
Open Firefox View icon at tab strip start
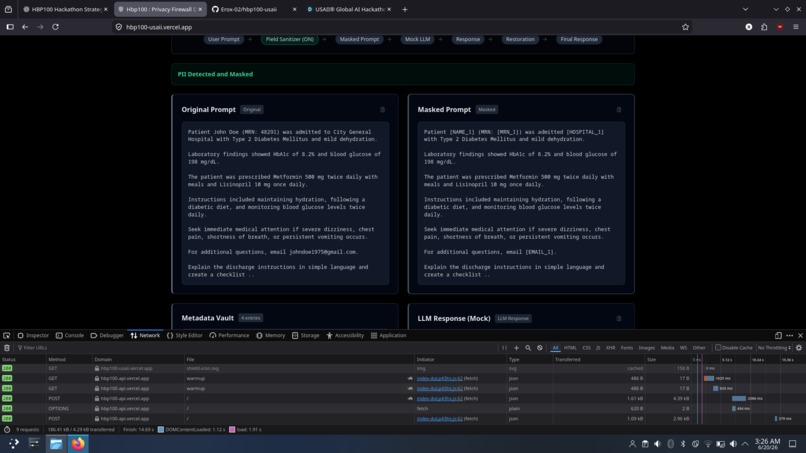coord(8,9)
